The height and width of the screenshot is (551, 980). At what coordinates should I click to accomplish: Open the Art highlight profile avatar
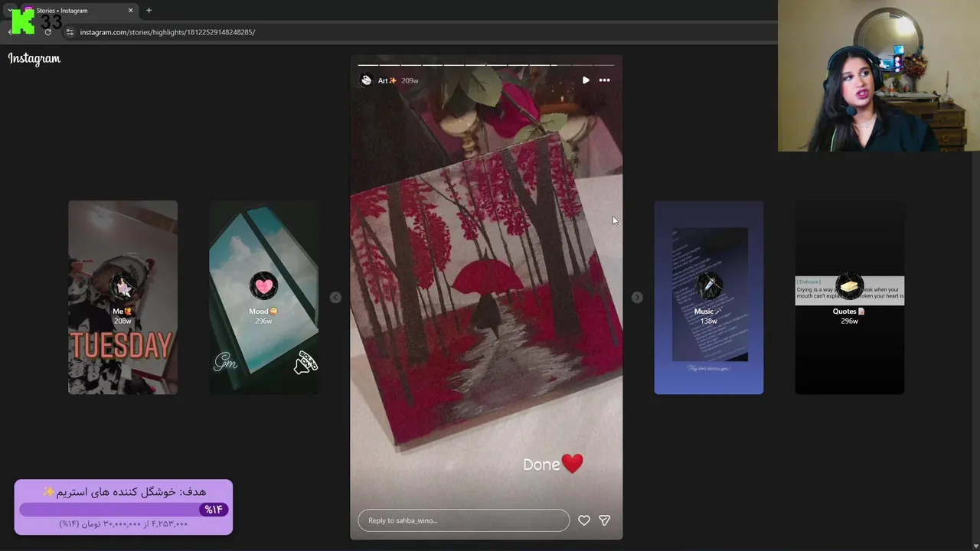coord(366,80)
